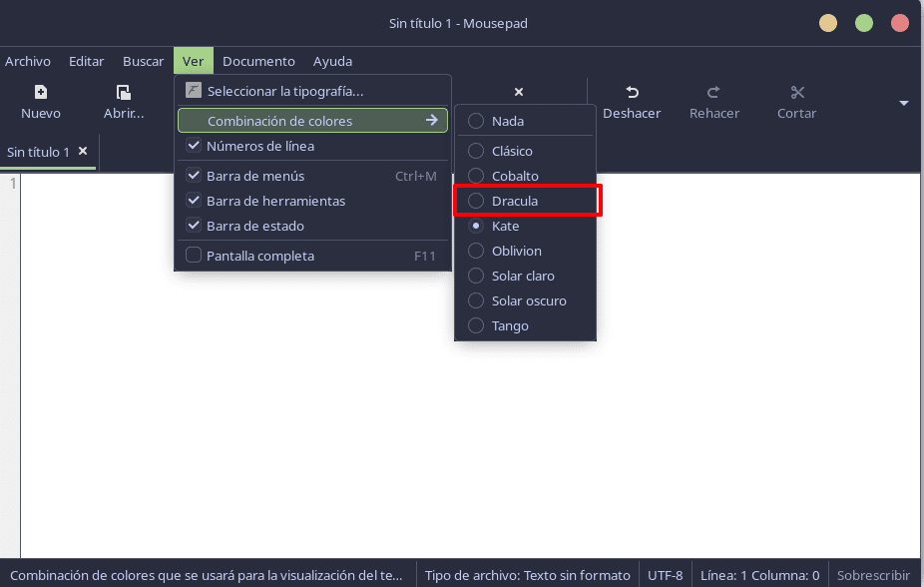This screenshot has height=587, width=924.
Task: Close the Sin título 1 tab
Action: pyautogui.click(x=83, y=152)
